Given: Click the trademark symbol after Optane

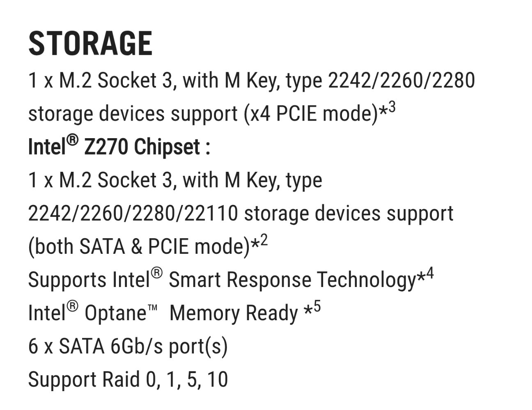Looking at the screenshot, I should pyautogui.click(x=152, y=308).
